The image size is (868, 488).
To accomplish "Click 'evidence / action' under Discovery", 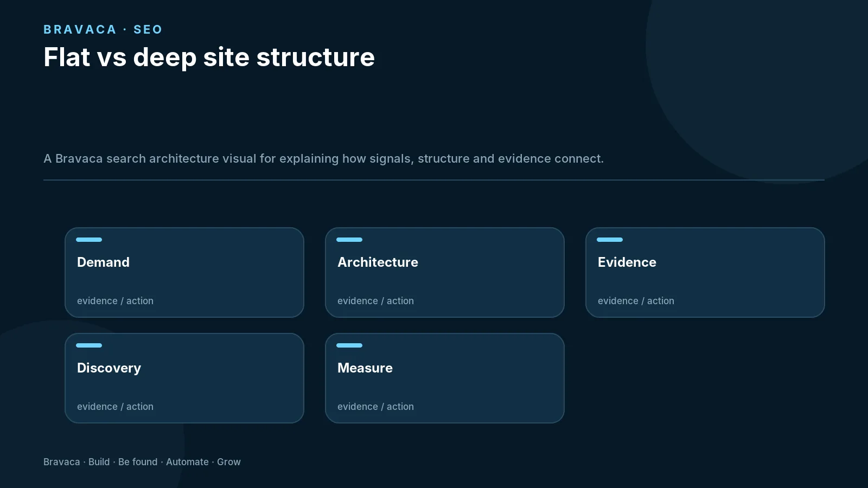I will [115, 407].
